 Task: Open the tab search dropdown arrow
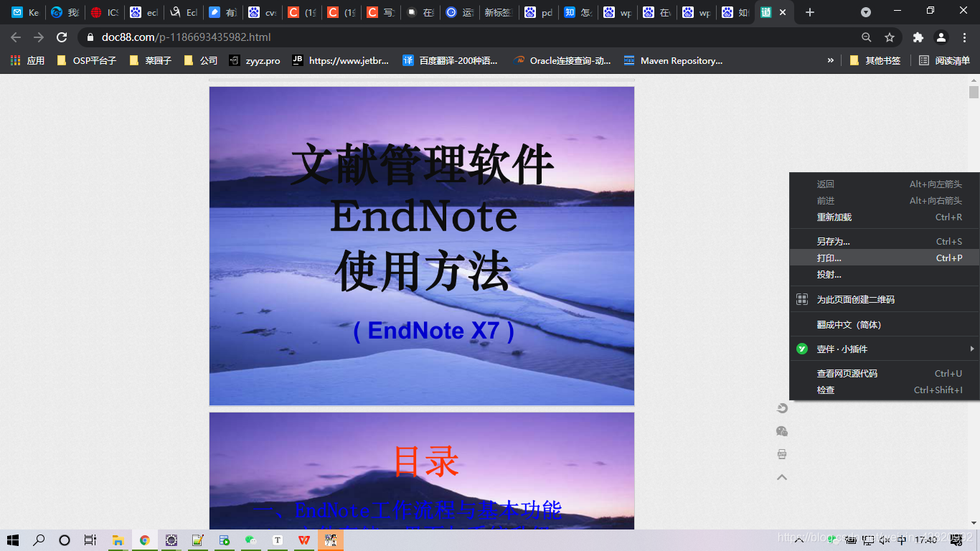pyautogui.click(x=866, y=12)
